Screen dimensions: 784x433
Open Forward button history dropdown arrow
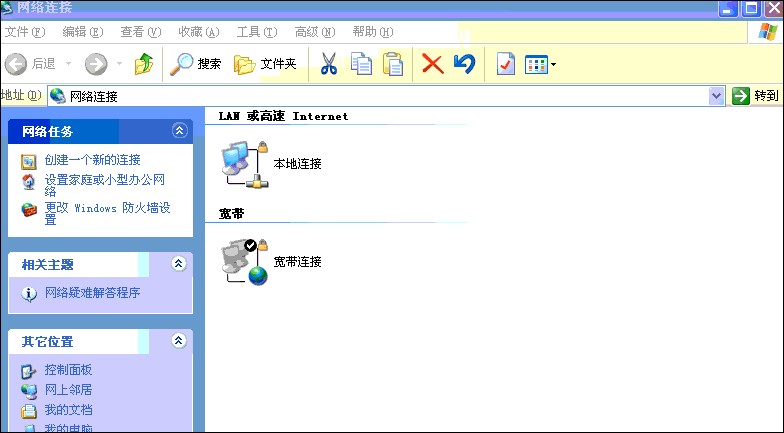[120, 64]
